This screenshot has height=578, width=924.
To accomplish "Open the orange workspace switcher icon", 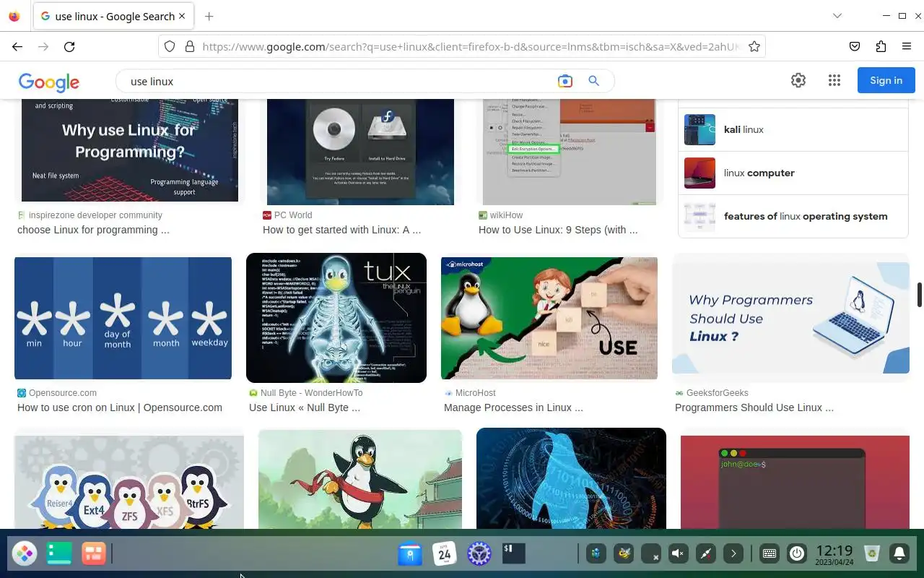I will click(94, 554).
